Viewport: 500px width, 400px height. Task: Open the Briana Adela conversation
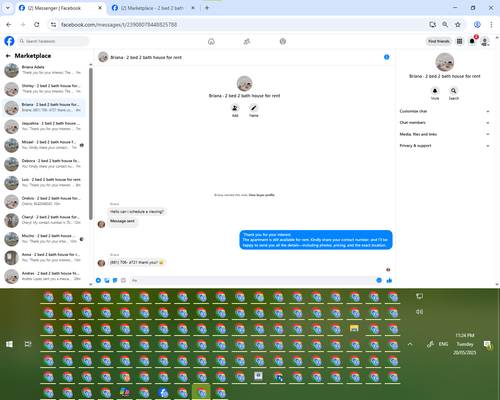44,70
